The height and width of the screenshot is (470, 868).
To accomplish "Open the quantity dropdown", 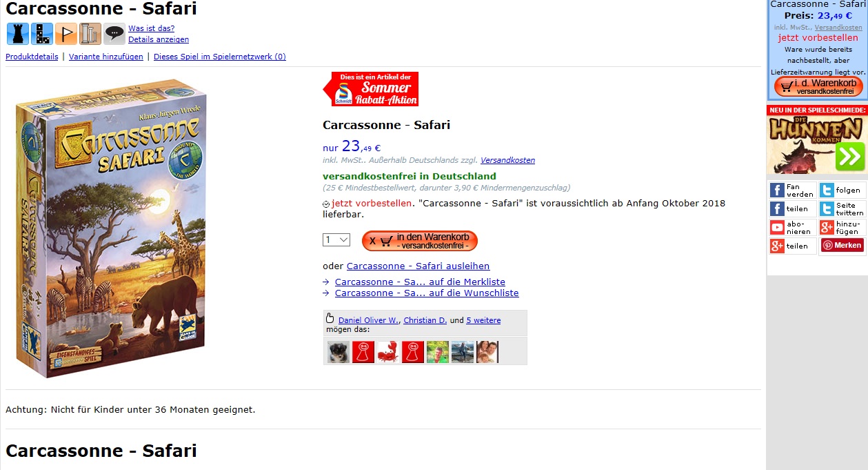I will pos(336,239).
